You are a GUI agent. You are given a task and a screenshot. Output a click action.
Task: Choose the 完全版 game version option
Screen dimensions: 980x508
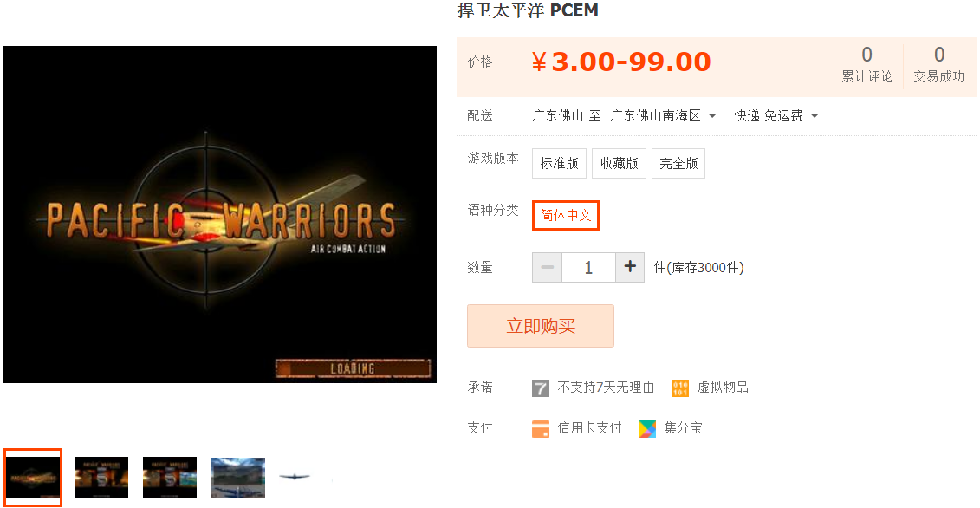[x=678, y=163]
